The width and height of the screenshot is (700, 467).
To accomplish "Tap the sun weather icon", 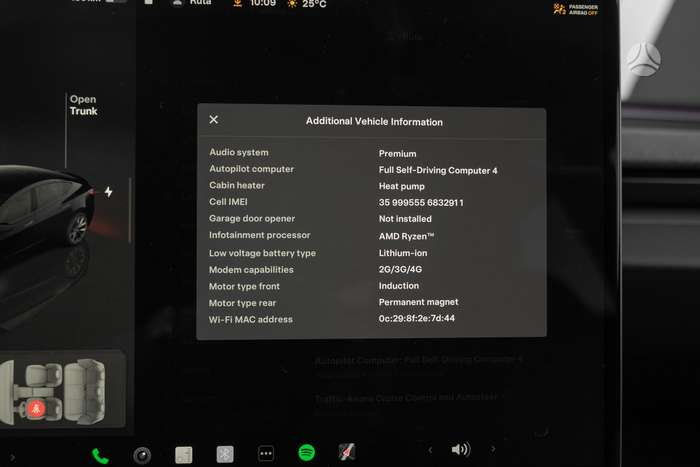I will (x=292, y=4).
